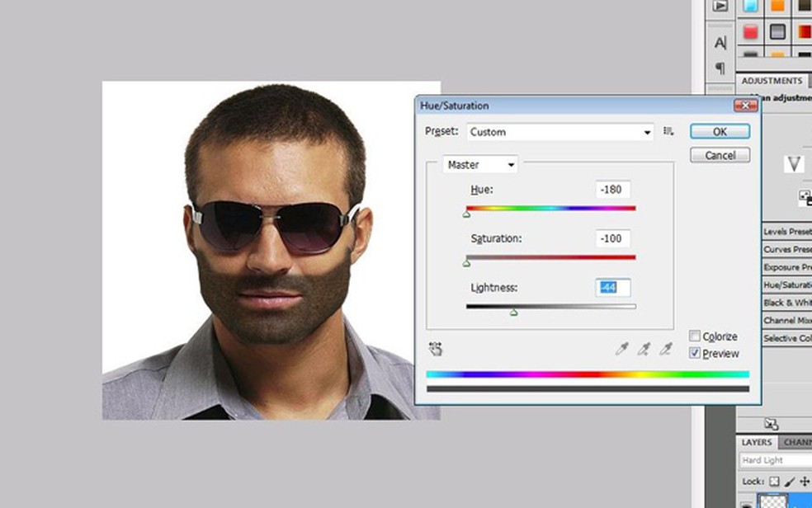812x508 pixels.
Task: Click the Lightness value field showing -44
Action: pyautogui.click(x=613, y=288)
